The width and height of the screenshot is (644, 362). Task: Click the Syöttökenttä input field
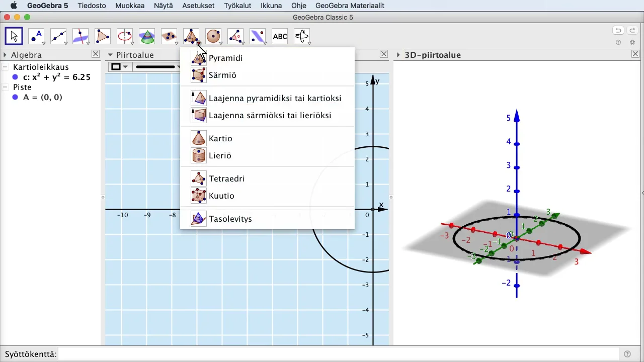(339, 354)
